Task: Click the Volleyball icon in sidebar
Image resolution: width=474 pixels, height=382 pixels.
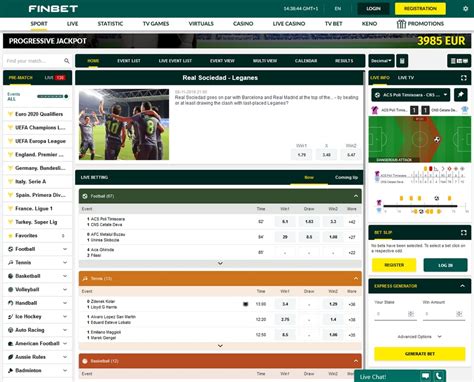Action: [10, 289]
